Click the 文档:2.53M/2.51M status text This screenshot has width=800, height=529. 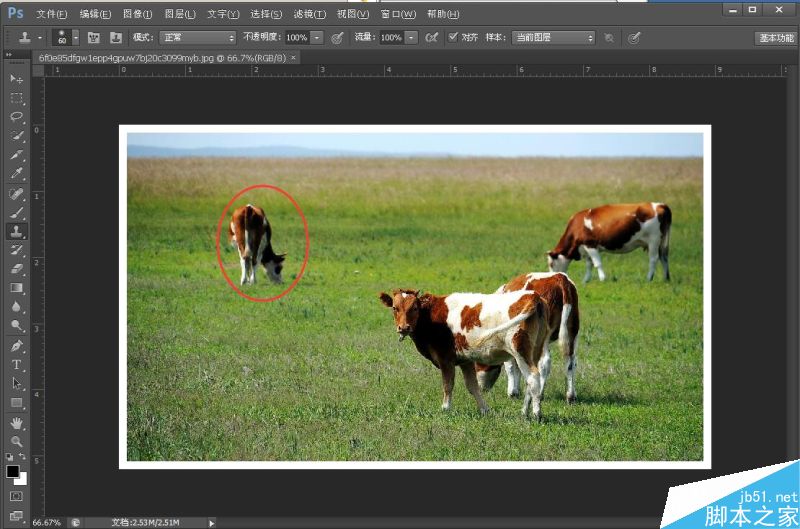coord(145,522)
